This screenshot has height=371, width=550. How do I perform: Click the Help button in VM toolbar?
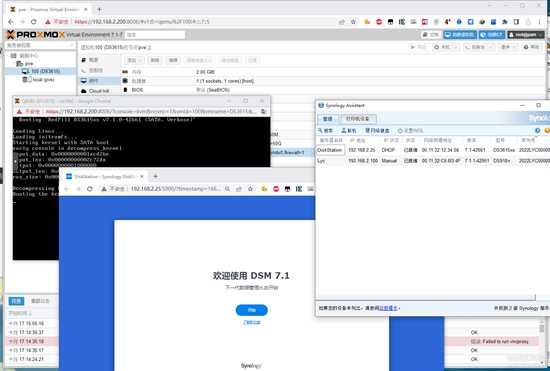531,47
